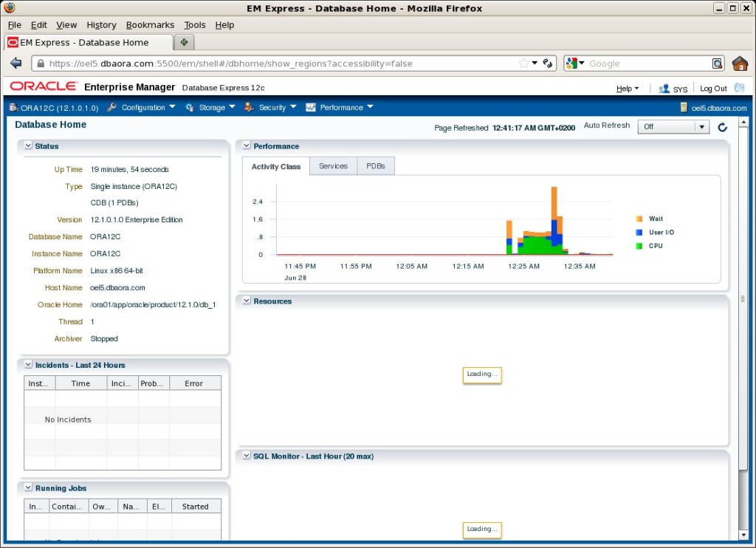The height and width of the screenshot is (548, 756).
Task: Open the Security menu
Action: pos(278,107)
